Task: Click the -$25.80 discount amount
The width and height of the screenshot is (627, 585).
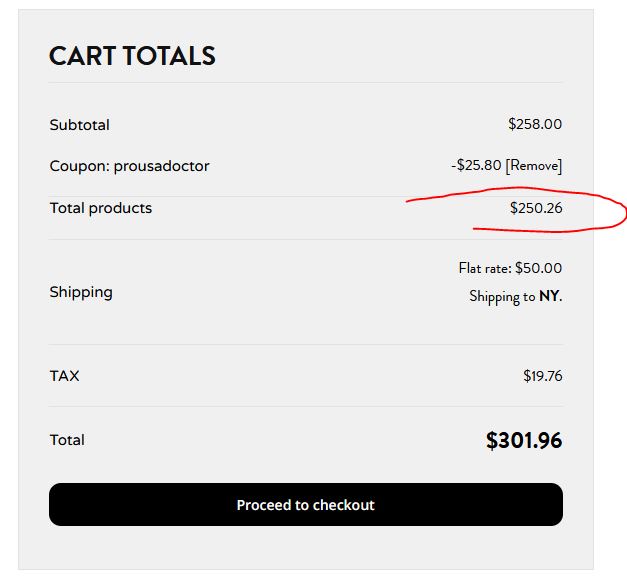Action: coord(476,165)
